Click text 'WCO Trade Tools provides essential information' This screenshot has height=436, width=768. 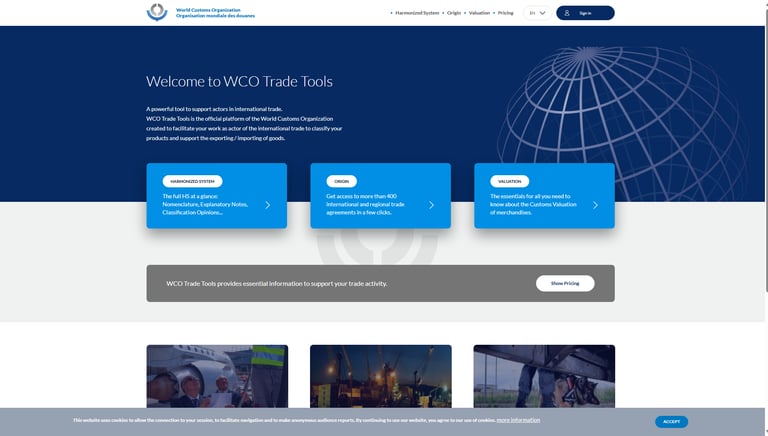(x=277, y=283)
